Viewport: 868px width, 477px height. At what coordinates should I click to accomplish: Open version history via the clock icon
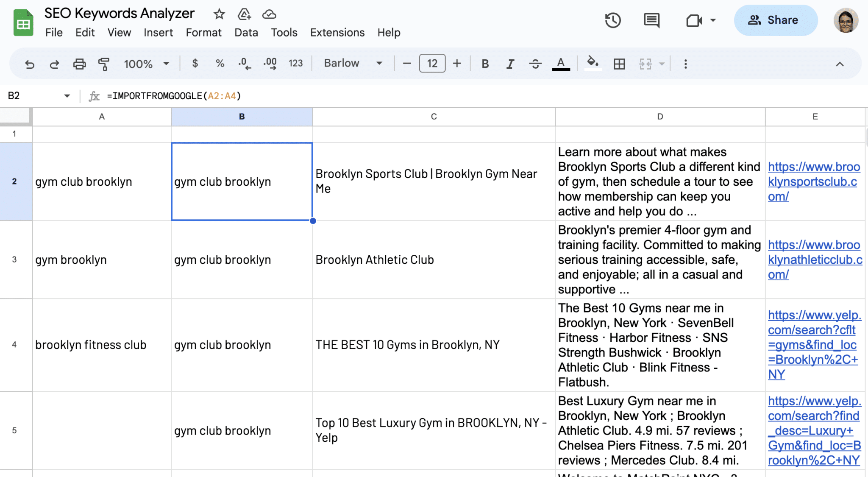(612, 20)
